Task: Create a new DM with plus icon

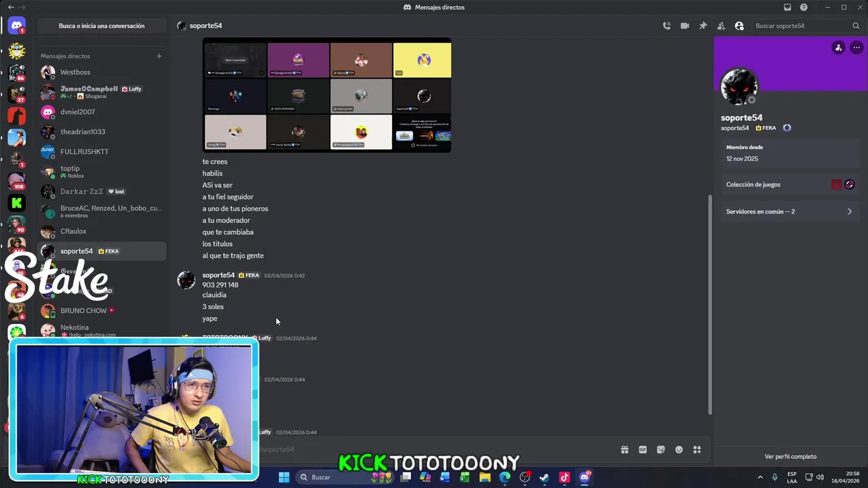Action: pos(159,56)
